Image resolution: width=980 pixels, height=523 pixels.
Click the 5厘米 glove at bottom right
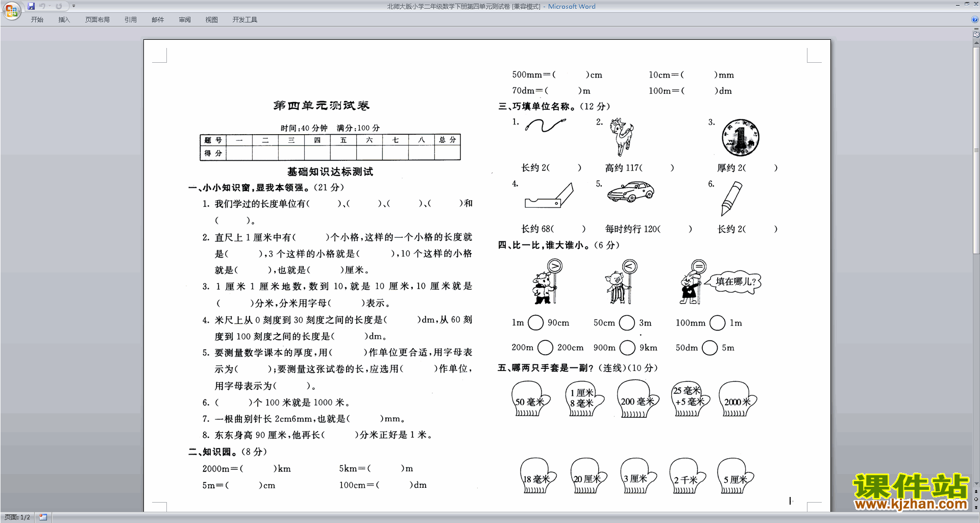736,476
